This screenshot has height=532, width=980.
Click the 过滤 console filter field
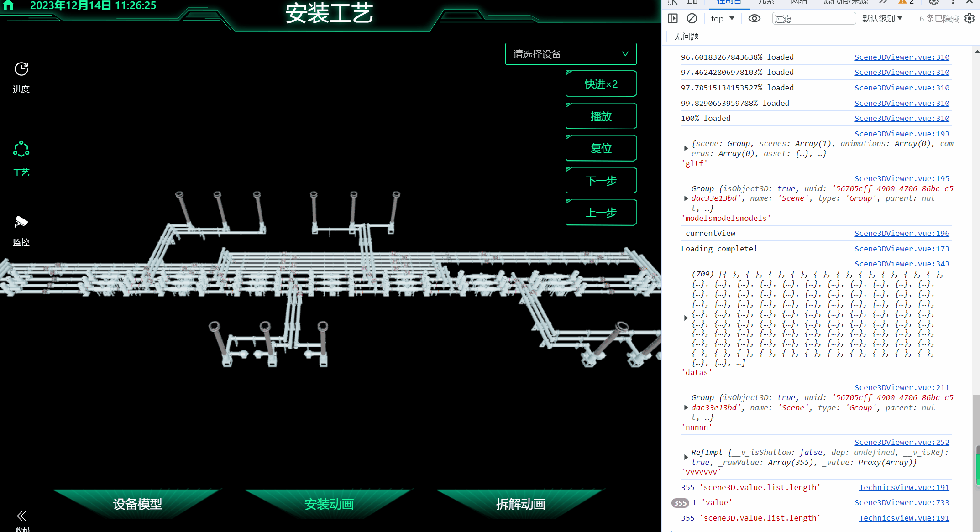pyautogui.click(x=813, y=19)
